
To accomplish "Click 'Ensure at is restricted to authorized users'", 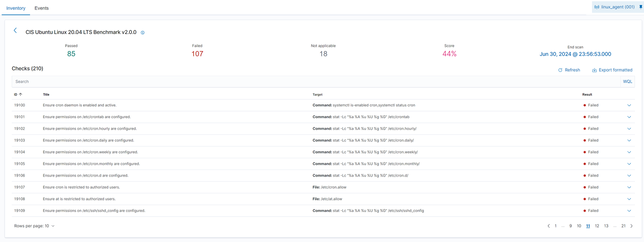I will click(79, 199).
